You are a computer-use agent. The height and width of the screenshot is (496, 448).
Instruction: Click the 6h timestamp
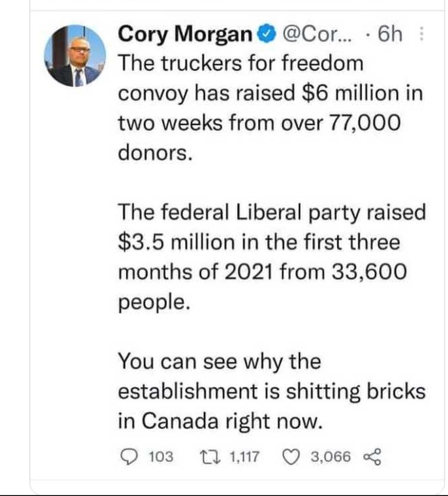388,36
